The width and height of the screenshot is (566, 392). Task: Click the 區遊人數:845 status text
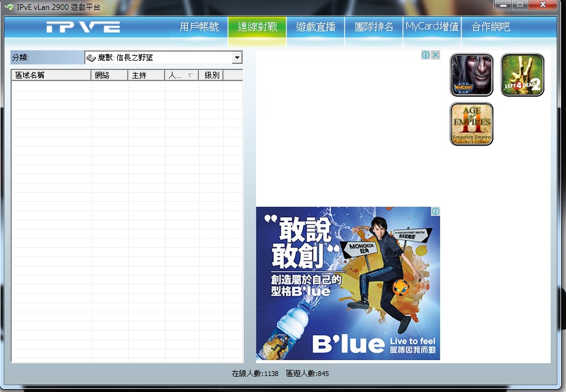307,374
